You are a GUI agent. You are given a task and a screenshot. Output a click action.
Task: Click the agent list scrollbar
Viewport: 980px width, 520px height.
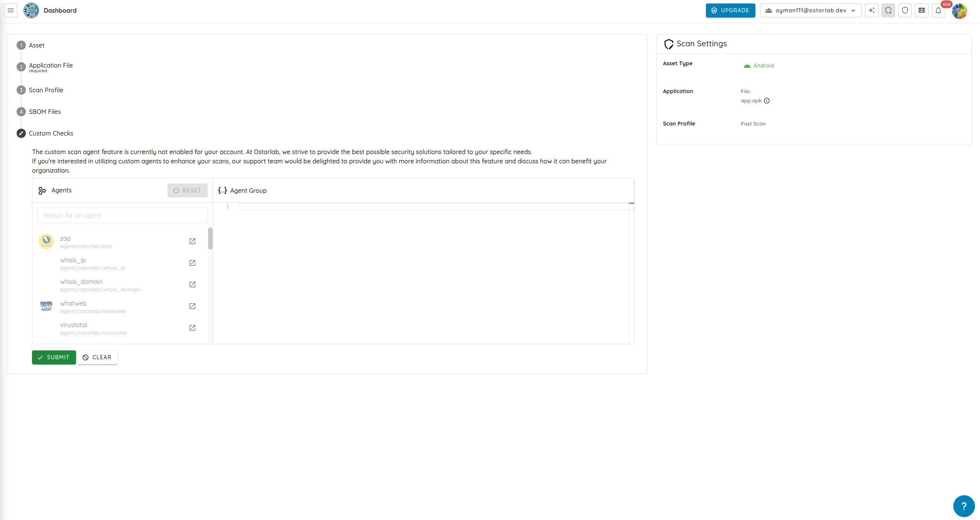pyautogui.click(x=210, y=239)
